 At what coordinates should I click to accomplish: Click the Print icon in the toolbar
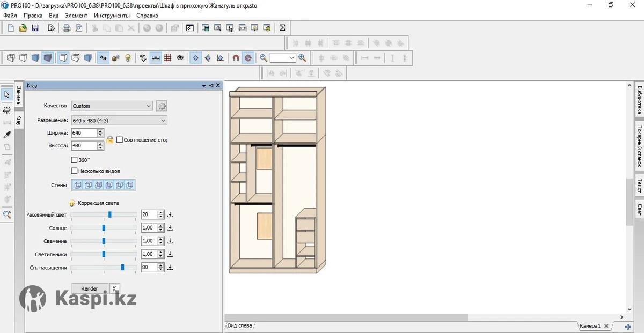coord(67,28)
